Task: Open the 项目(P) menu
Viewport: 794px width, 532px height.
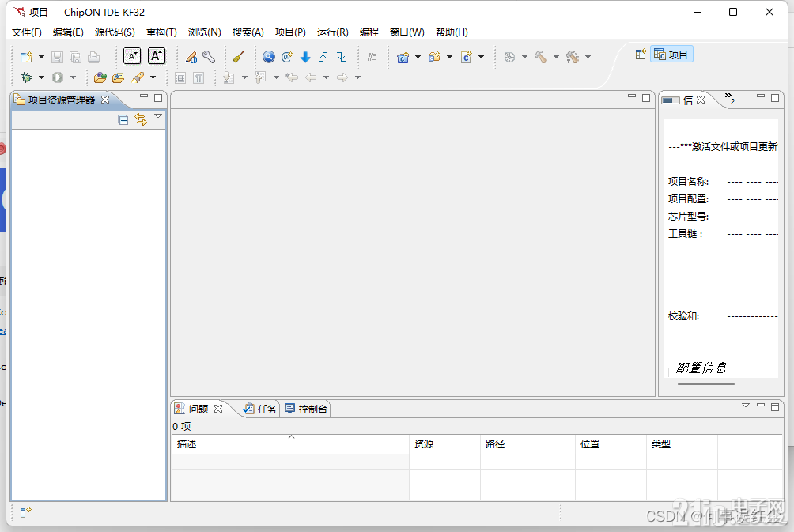Action: [x=291, y=32]
